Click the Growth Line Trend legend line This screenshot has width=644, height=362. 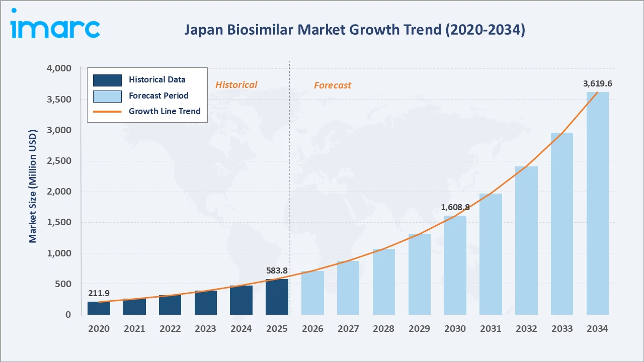click(x=107, y=112)
